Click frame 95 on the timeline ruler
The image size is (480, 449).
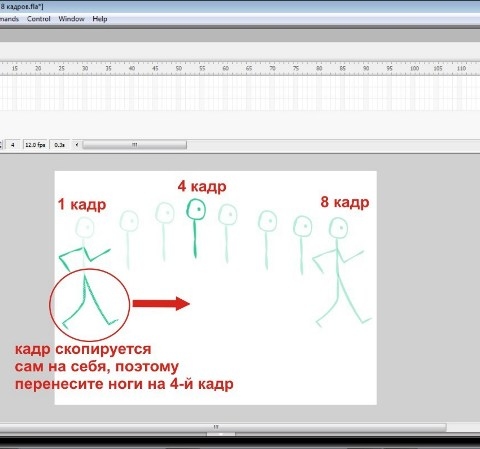click(389, 68)
